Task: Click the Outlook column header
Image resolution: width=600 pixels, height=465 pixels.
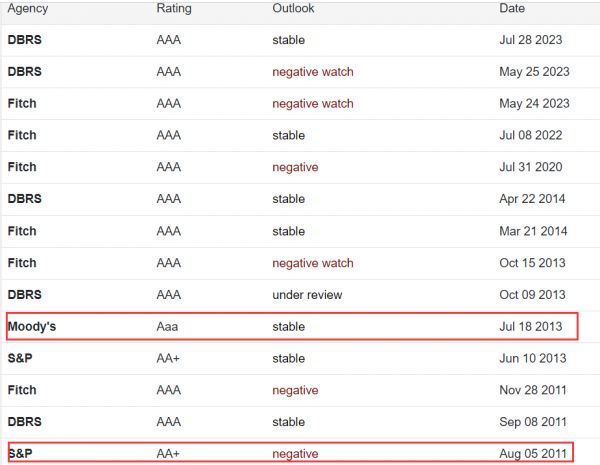Action: click(293, 9)
